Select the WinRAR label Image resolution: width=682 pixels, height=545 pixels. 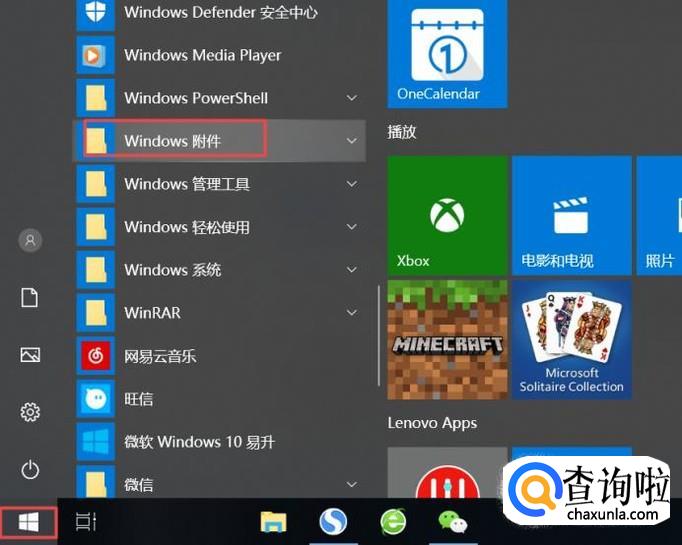[152, 313]
